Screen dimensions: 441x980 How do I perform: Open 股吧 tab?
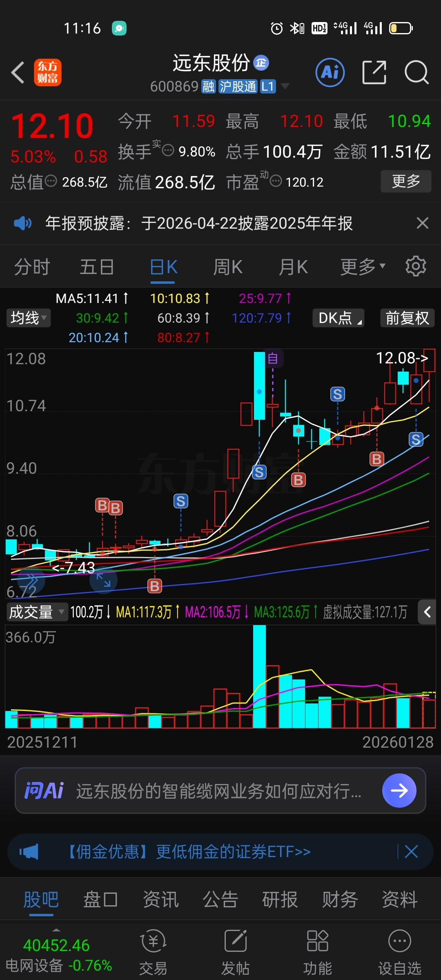[41, 900]
